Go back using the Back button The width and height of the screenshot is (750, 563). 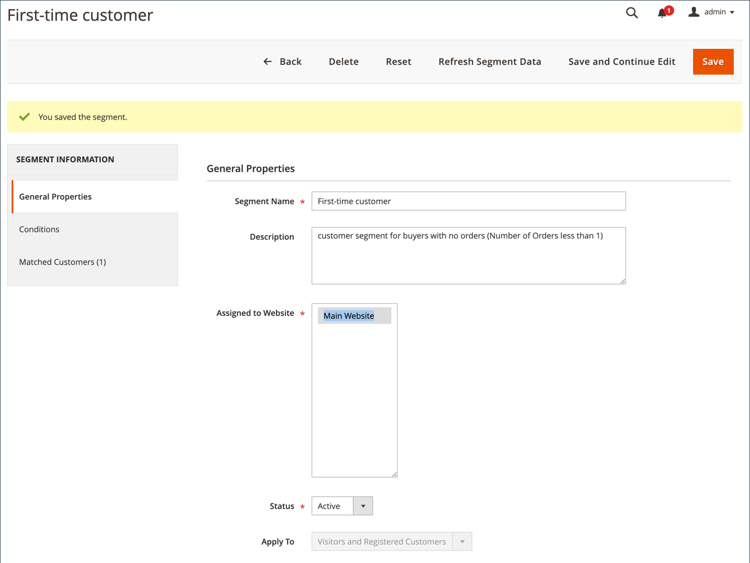(283, 62)
